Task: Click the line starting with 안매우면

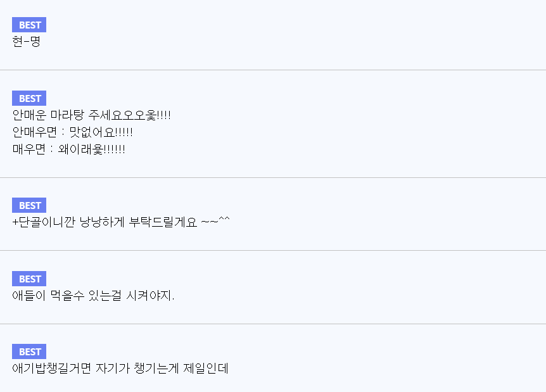Action: tap(72, 133)
